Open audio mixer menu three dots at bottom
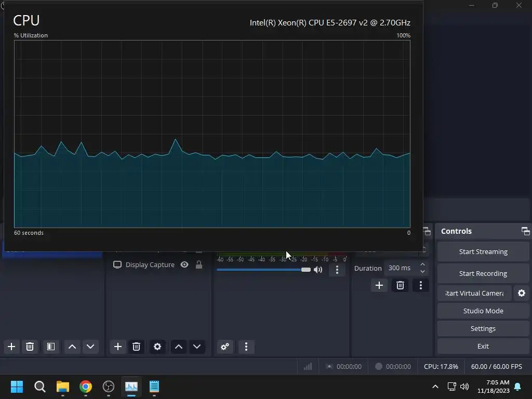 246,347
